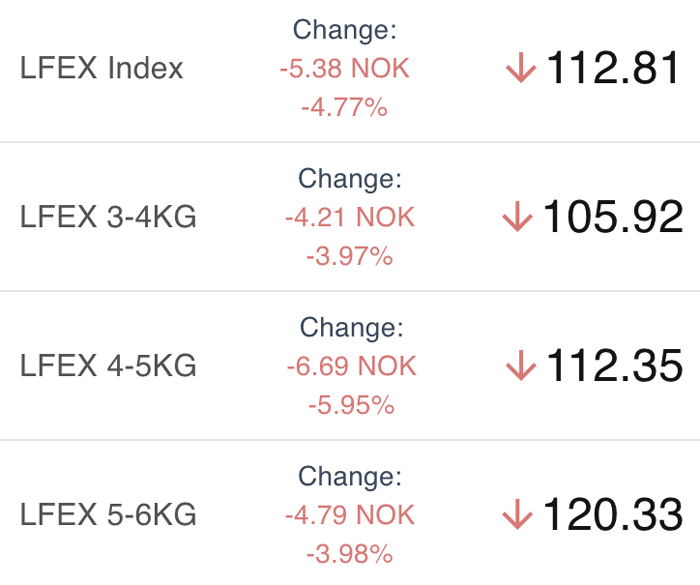Select the -5.38 NOK change value
Screen dimensions: 700x585
click(344, 68)
